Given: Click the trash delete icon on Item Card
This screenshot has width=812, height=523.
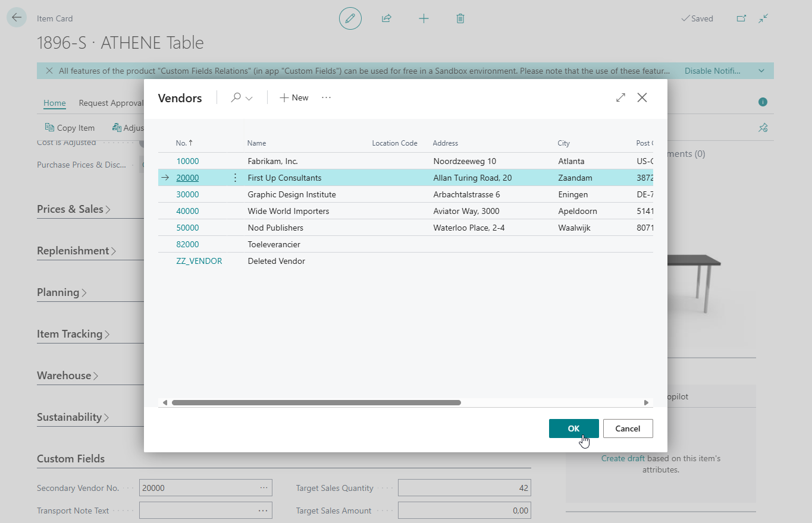Looking at the screenshot, I should [x=460, y=18].
